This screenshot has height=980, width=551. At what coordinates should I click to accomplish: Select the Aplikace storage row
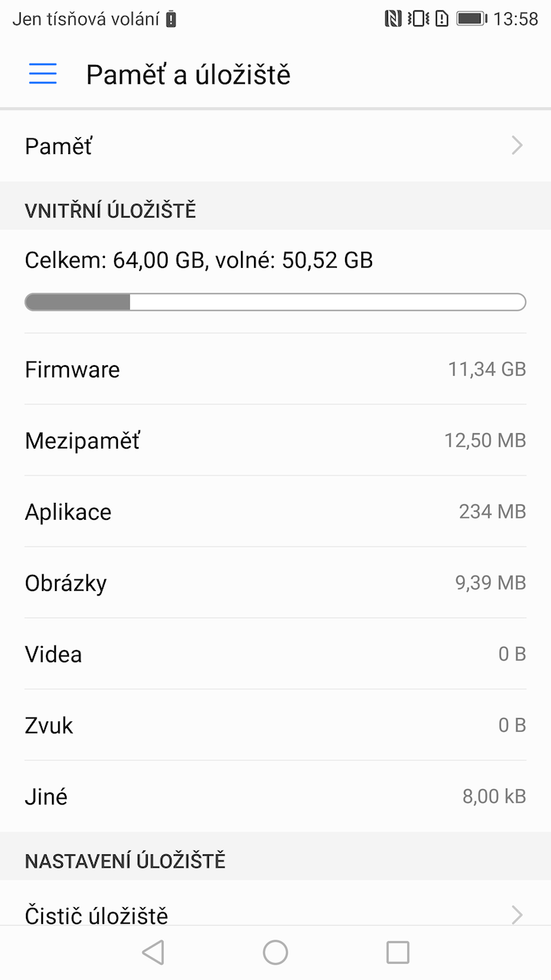tap(275, 511)
